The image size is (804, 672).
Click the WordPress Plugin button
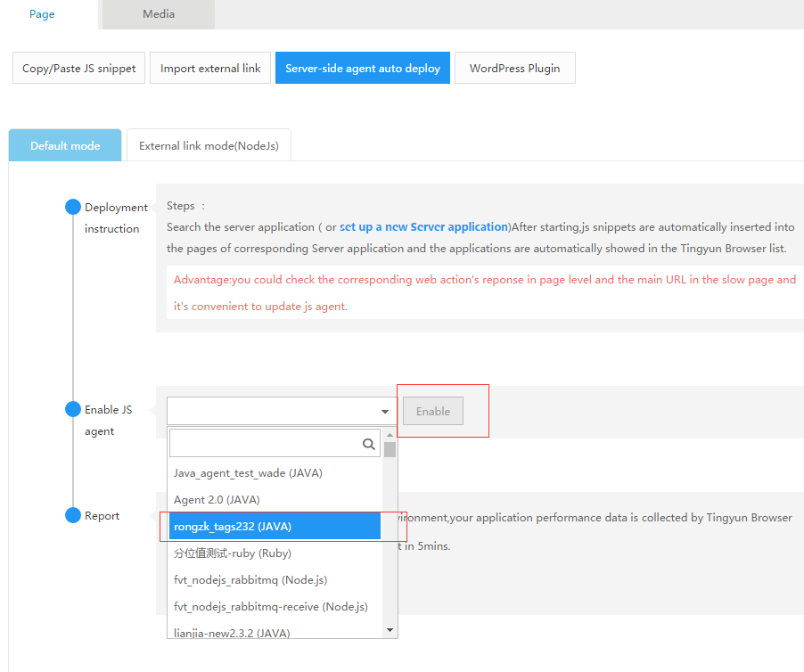(514, 69)
